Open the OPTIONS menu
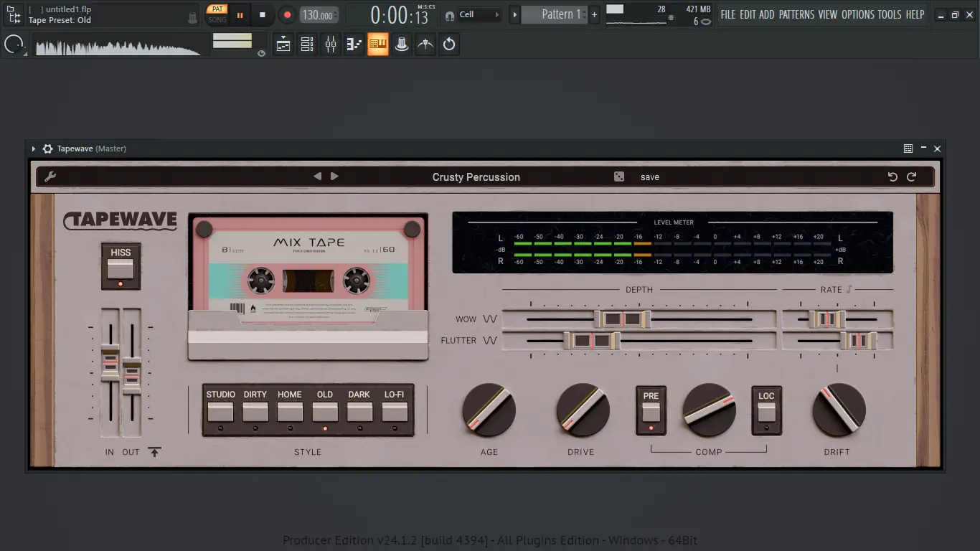 (x=858, y=14)
